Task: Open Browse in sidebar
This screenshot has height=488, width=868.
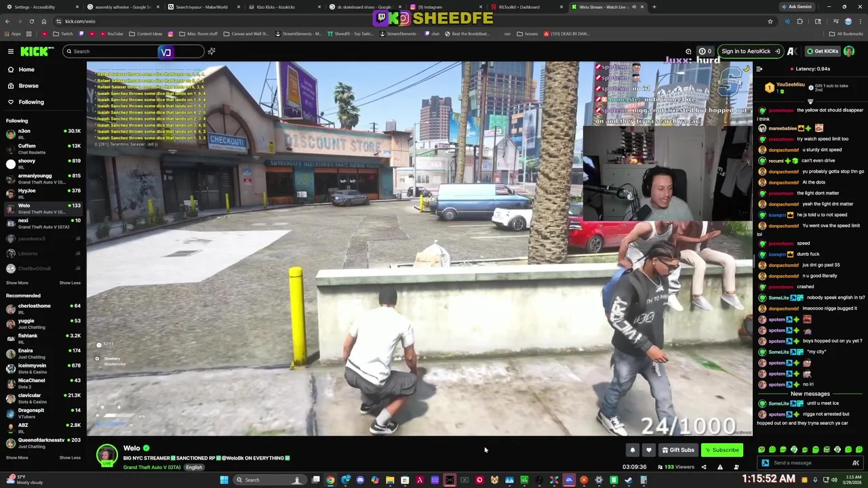Action: tap(28, 85)
